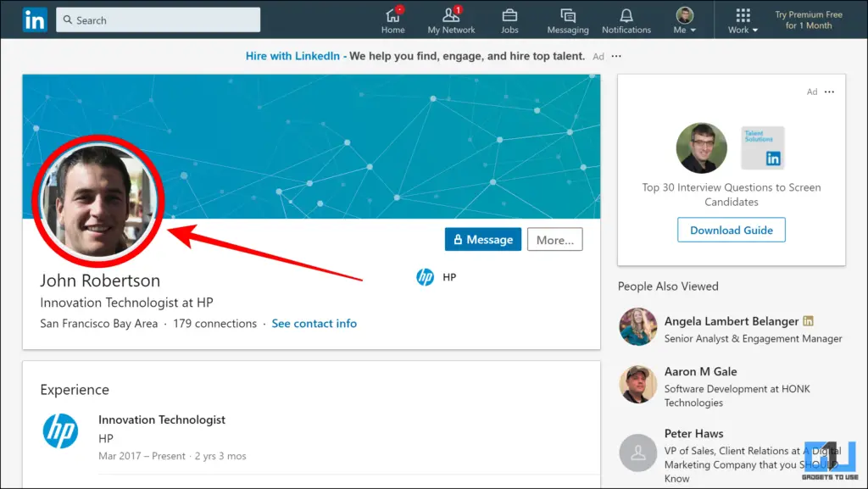Open Messaging via the speech bubble icon
868x489 pixels.
[x=566, y=14]
